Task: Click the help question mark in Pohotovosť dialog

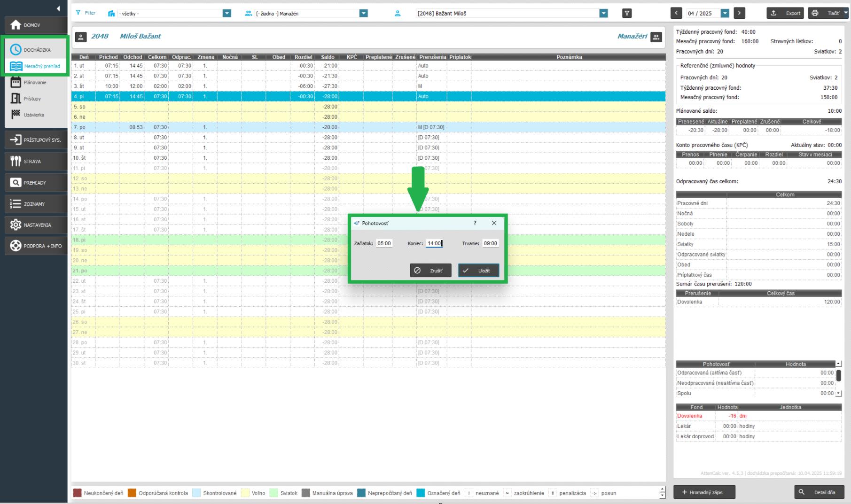Action: [x=475, y=223]
